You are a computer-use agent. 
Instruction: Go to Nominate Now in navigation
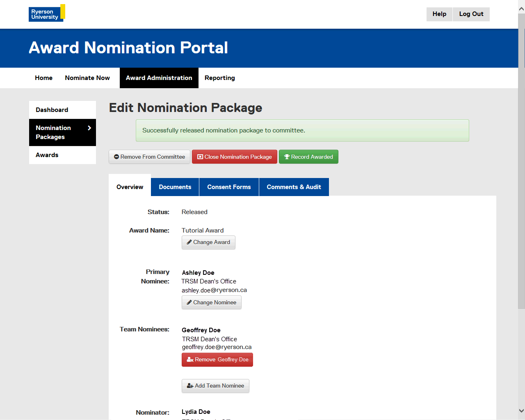coord(87,78)
